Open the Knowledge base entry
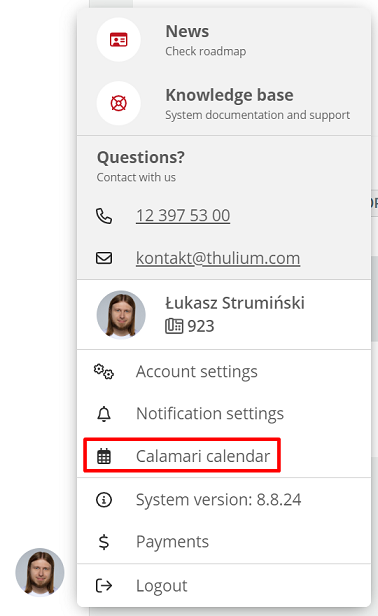Viewport: 378px width, 616px height. (224, 103)
